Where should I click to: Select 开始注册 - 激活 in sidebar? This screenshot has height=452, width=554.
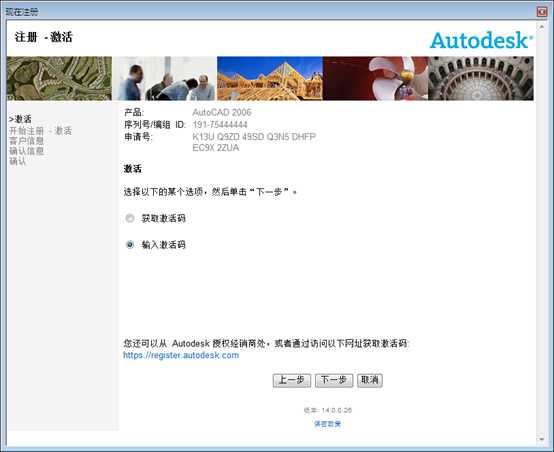[x=40, y=130]
